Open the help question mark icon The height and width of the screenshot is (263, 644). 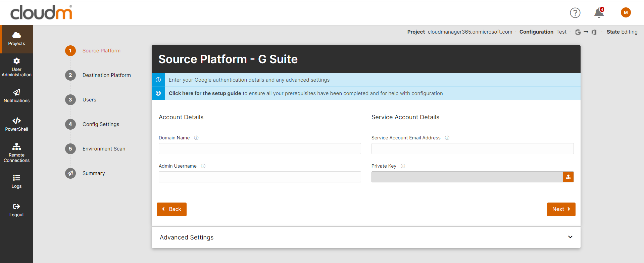click(x=575, y=13)
